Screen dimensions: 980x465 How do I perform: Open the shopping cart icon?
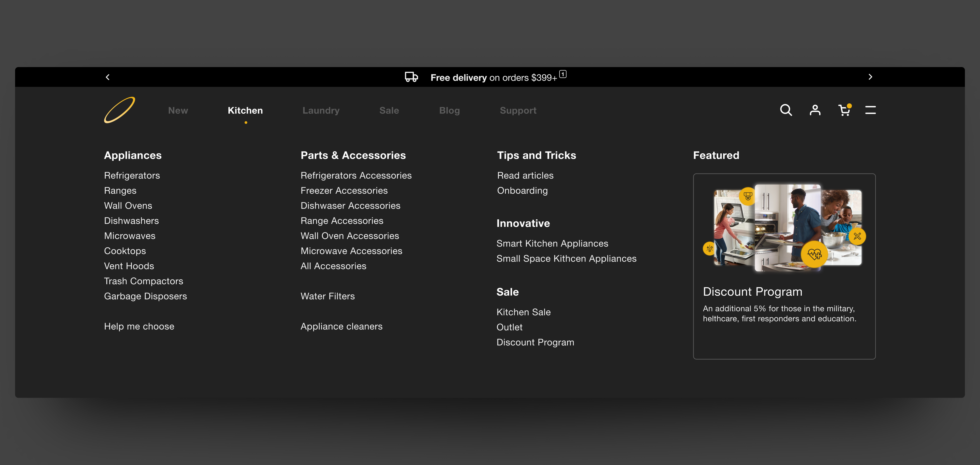(845, 110)
